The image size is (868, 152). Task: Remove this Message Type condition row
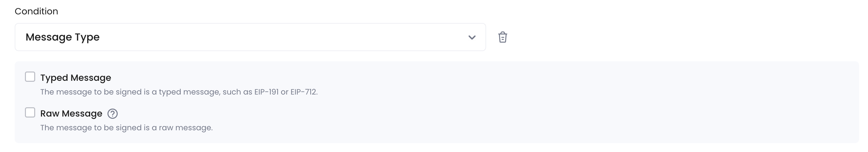502,37
